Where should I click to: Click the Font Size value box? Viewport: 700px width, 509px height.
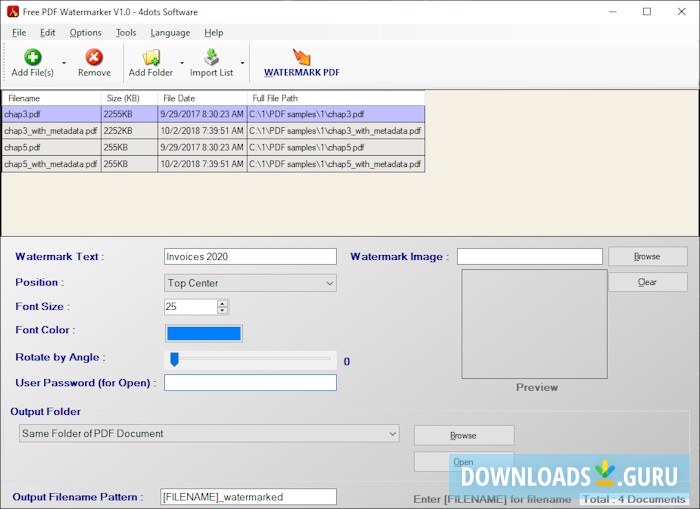191,307
